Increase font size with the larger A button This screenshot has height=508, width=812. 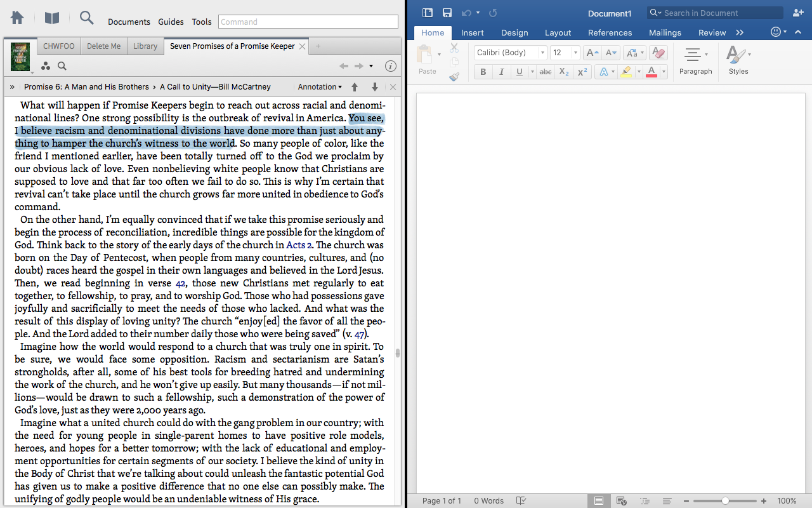click(x=593, y=53)
